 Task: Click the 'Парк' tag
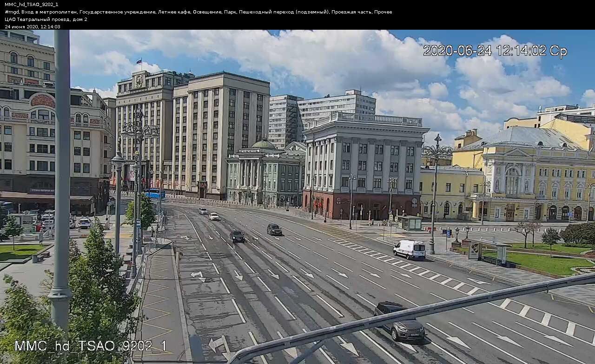[230, 12]
